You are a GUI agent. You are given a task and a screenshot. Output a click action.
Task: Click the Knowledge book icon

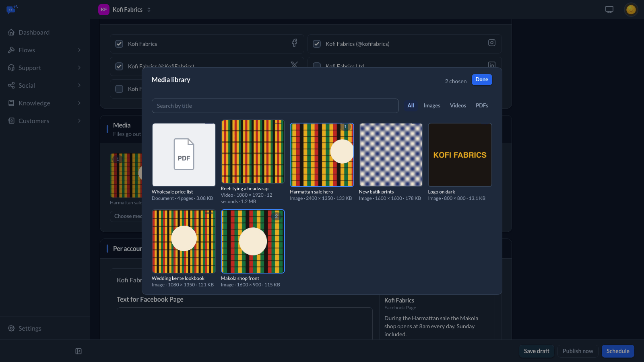coord(11,103)
